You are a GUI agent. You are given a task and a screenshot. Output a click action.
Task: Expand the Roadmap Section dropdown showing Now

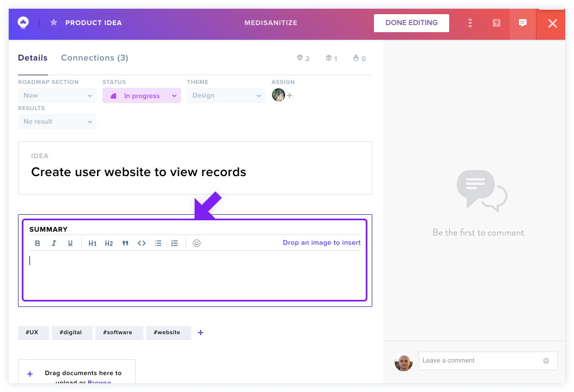click(x=57, y=95)
